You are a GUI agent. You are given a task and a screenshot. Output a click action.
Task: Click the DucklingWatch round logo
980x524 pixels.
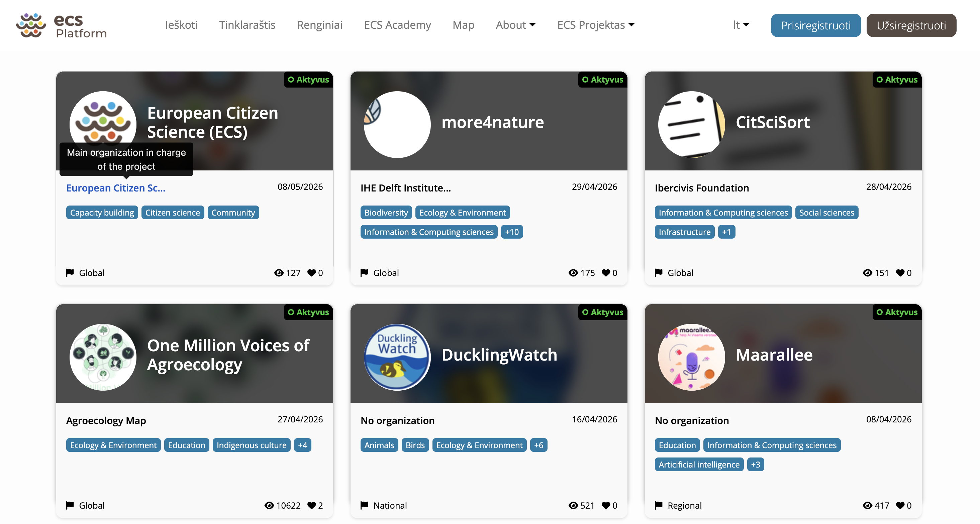[x=397, y=357]
